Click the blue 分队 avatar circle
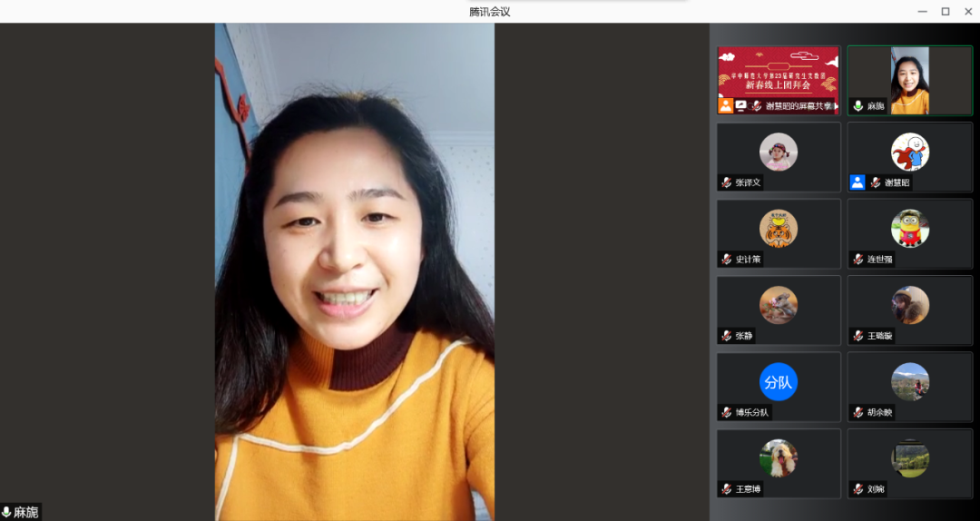 coord(778,382)
